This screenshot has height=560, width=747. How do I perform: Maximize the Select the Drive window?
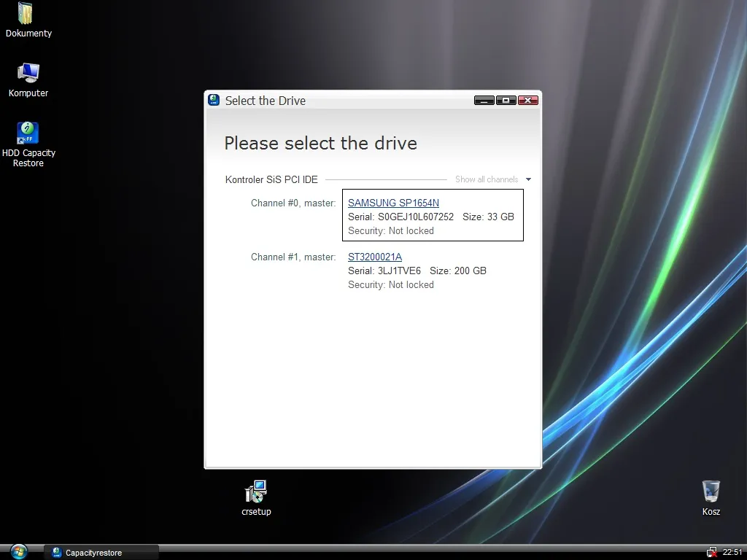506,101
